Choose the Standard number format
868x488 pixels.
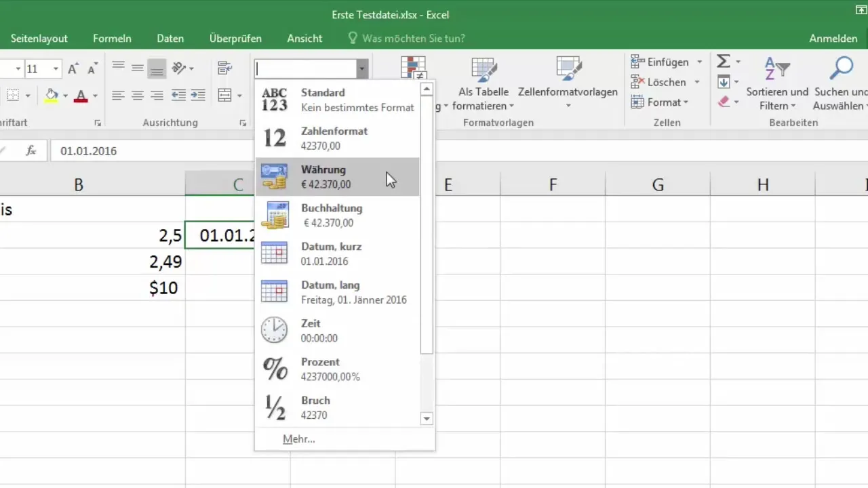point(338,100)
